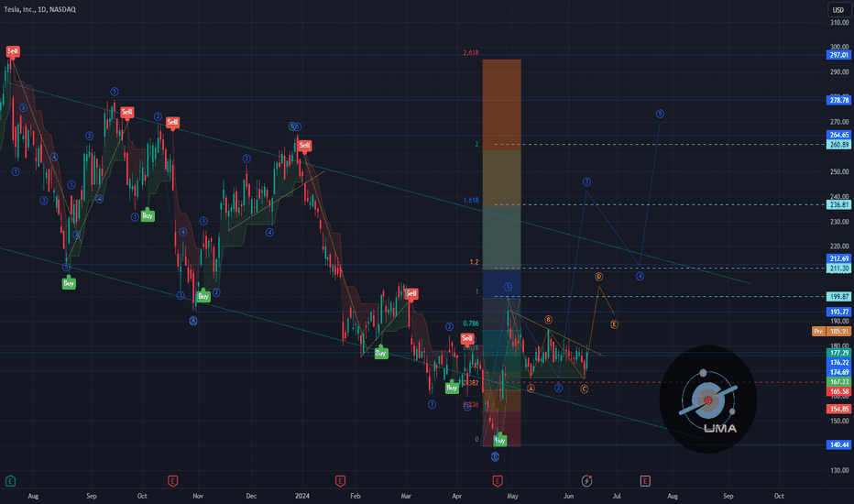Click the 1.2 Fibonacci level label
The height and width of the screenshot is (504, 854).
pyautogui.click(x=474, y=262)
